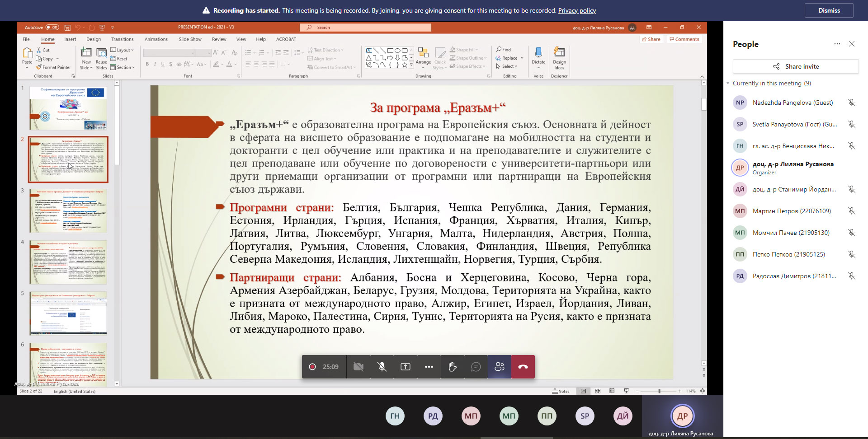Screen dimensions: 868x439
Task: Dismiss the recording notification banner
Action: [x=829, y=10]
